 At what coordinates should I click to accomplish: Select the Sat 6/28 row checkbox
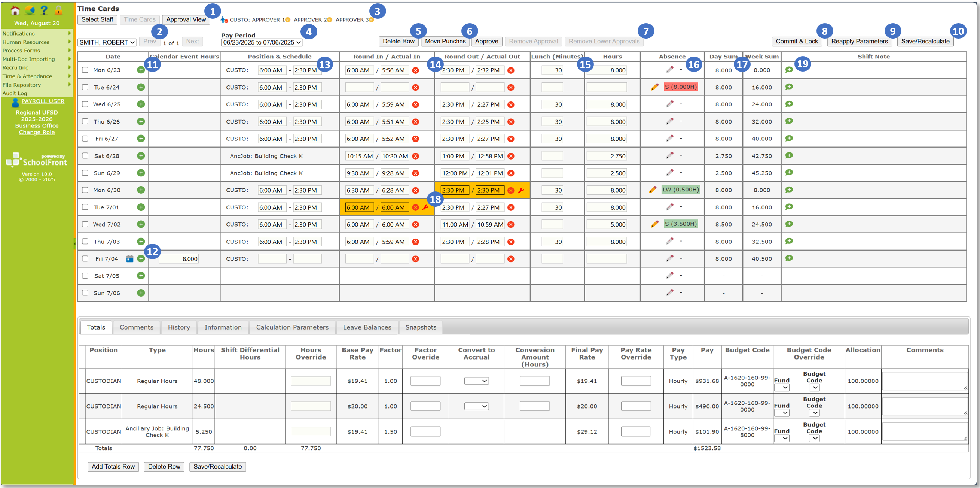click(85, 156)
